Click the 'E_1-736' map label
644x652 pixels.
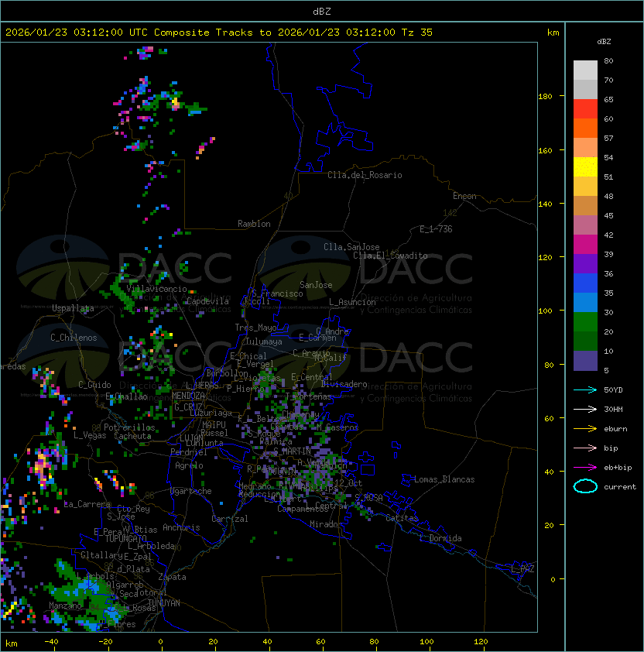tap(436, 229)
